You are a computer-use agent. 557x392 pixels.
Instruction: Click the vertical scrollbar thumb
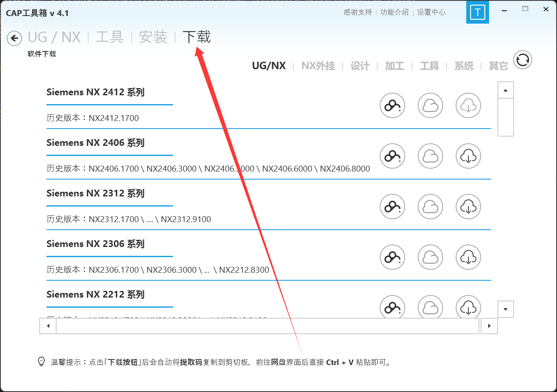tap(506, 117)
